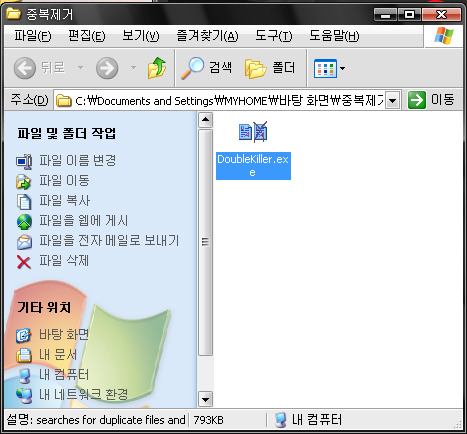Click the 파일 삭제 red X icon
The image size is (467, 434).
tap(24, 262)
